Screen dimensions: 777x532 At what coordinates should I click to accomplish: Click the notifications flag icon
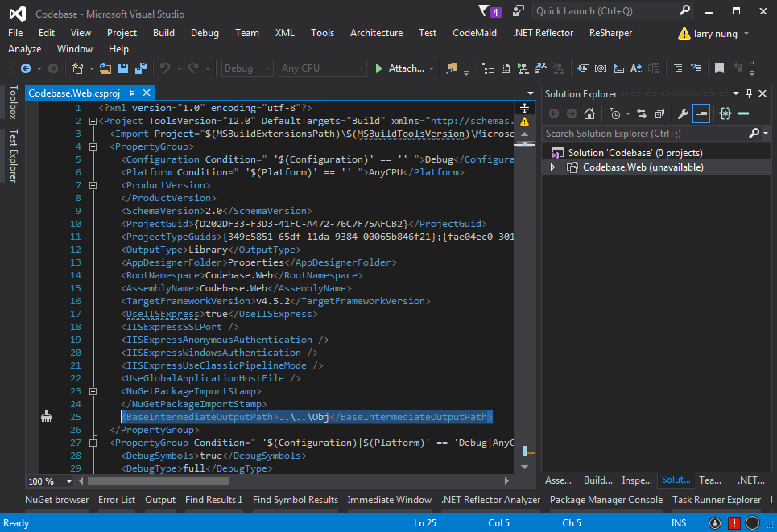tap(484, 11)
